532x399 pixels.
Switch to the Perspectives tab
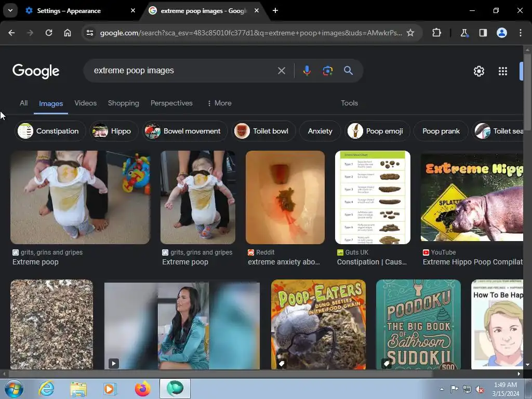tap(171, 103)
